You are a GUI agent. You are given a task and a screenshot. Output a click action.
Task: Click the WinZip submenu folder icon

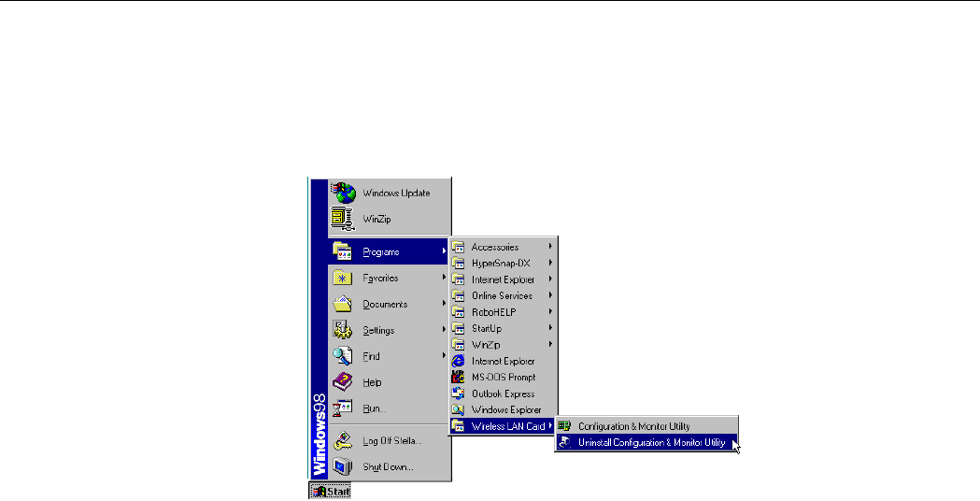[x=459, y=344]
